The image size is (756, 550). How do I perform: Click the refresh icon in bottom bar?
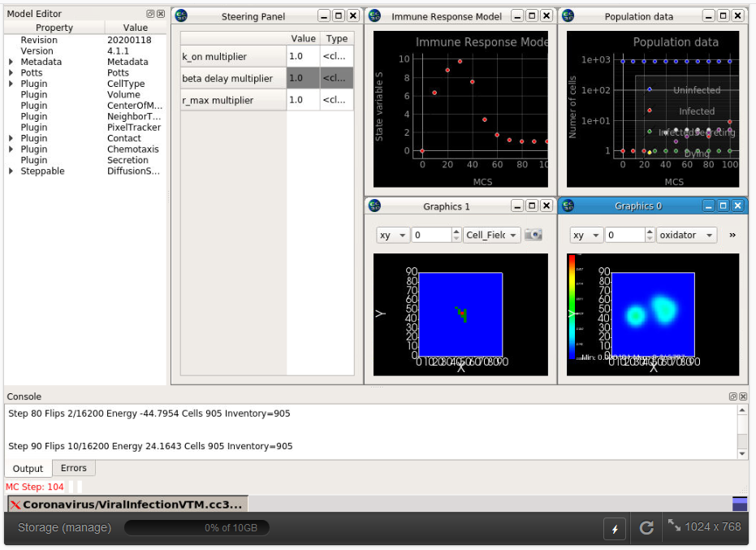(646, 528)
